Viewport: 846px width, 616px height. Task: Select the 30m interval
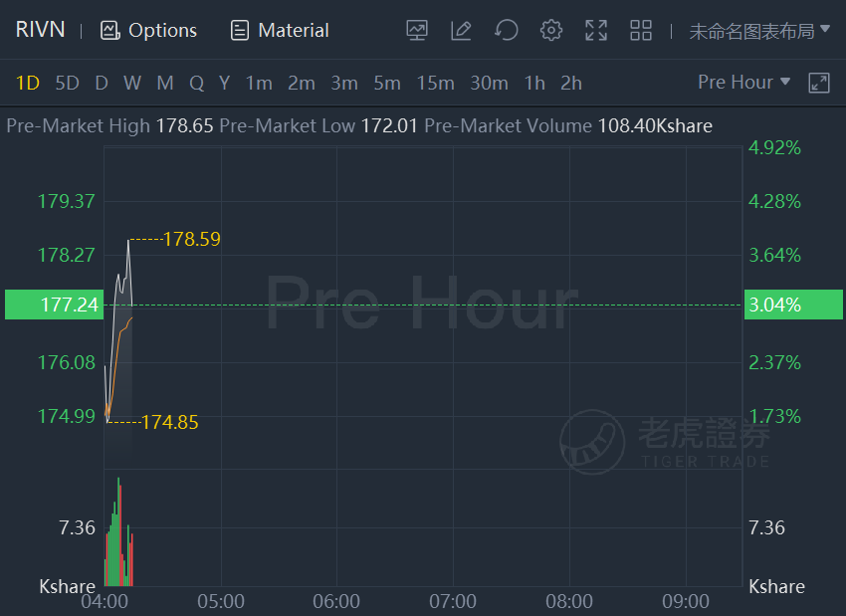tap(489, 83)
